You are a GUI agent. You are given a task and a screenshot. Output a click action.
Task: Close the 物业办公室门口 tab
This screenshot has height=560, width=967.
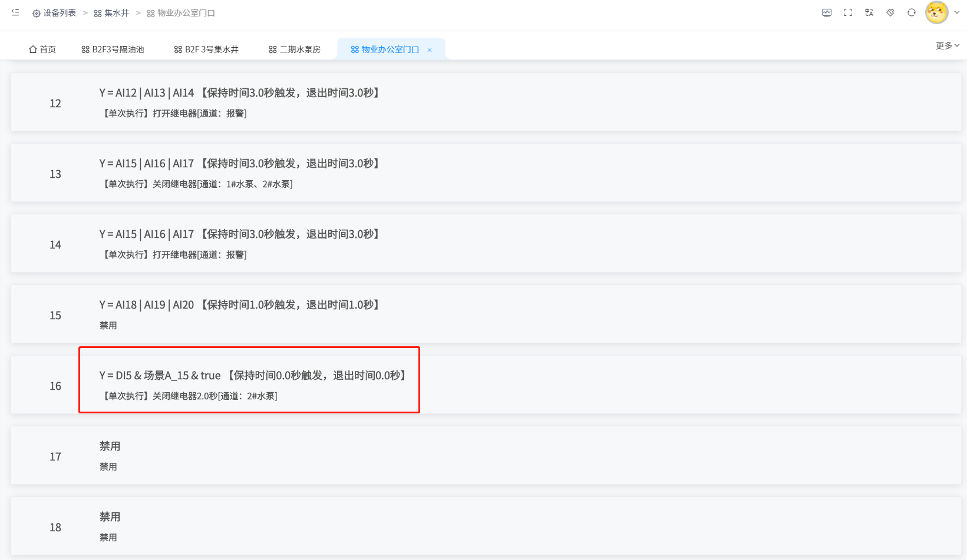(x=430, y=50)
